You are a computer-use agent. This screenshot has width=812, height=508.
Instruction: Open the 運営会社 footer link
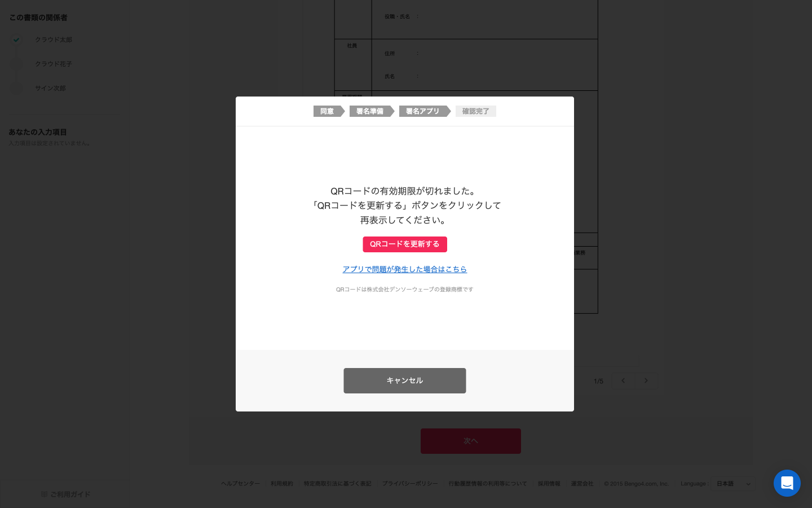(x=582, y=484)
